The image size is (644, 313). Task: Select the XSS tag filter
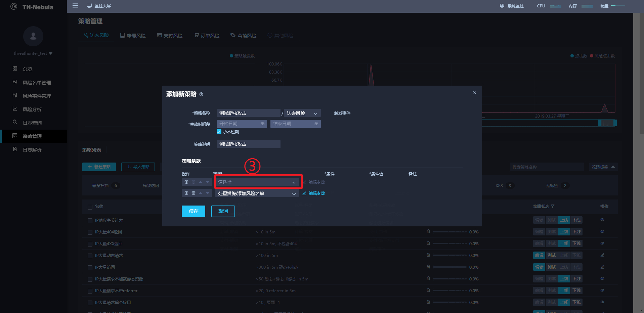pos(505,185)
